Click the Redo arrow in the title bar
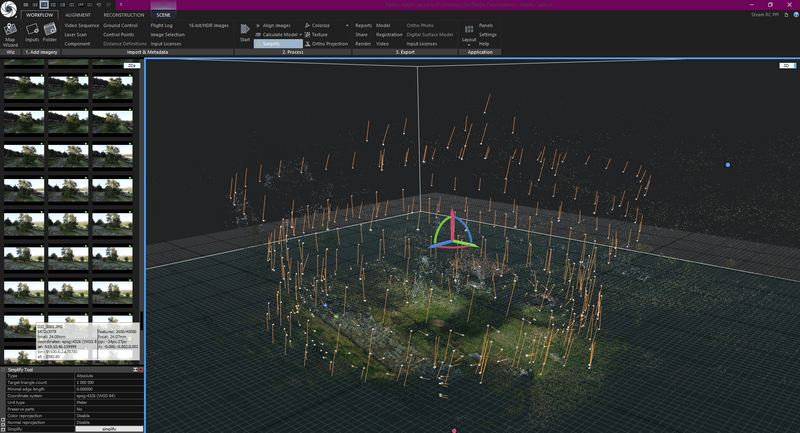The height and width of the screenshot is (433, 800). tap(108, 5)
